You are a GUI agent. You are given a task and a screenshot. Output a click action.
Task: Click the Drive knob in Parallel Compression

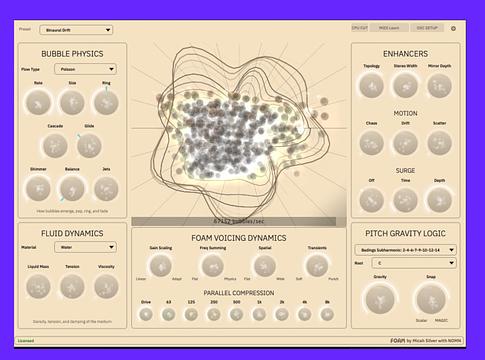[146, 314]
